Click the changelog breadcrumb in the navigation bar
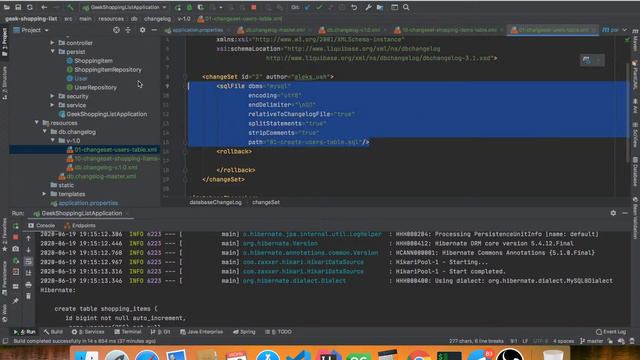Image resolution: width=640 pixels, height=360 pixels. coord(157,19)
